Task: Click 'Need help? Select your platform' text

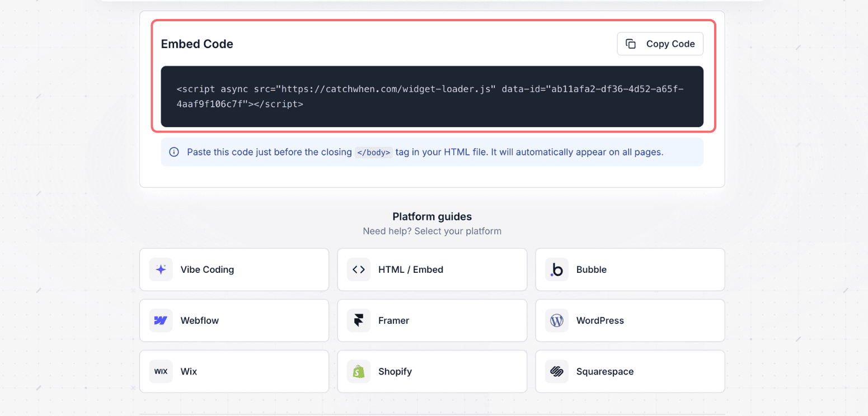Action: (x=432, y=231)
